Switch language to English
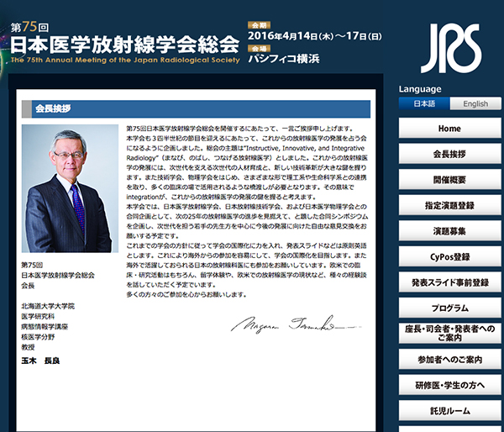Viewport: 504px width, 432px height. point(475,103)
